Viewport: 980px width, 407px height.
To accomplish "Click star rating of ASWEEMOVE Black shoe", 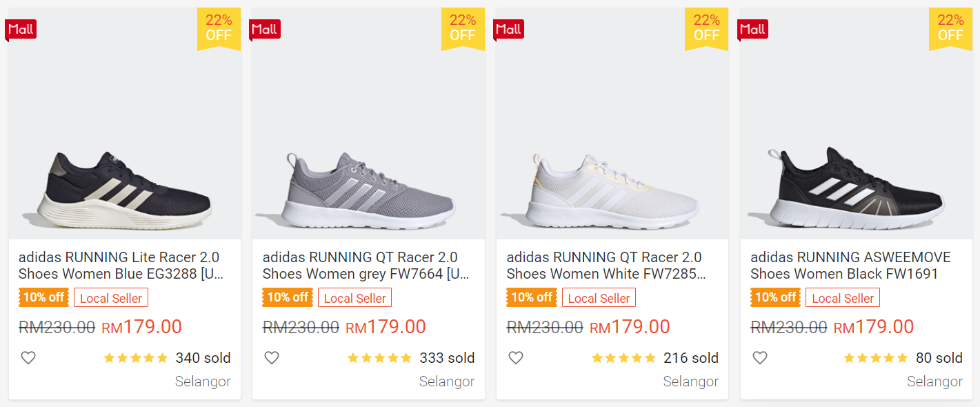I will pyautogui.click(x=876, y=358).
